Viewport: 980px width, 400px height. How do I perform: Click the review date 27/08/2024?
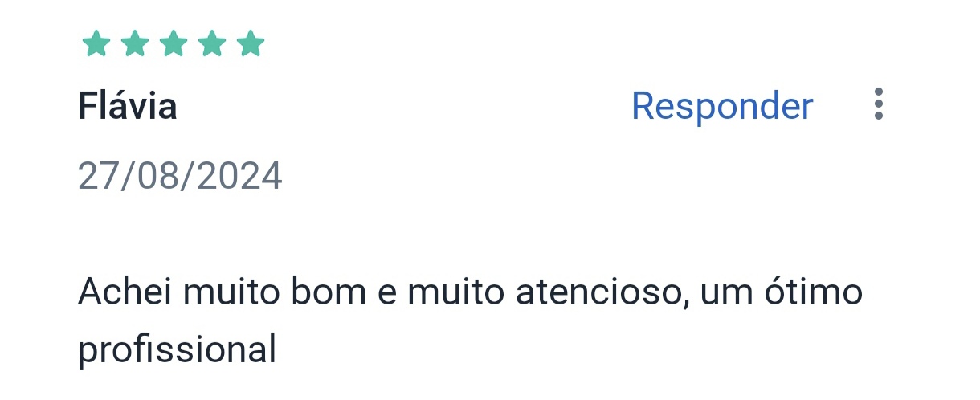(180, 176)
